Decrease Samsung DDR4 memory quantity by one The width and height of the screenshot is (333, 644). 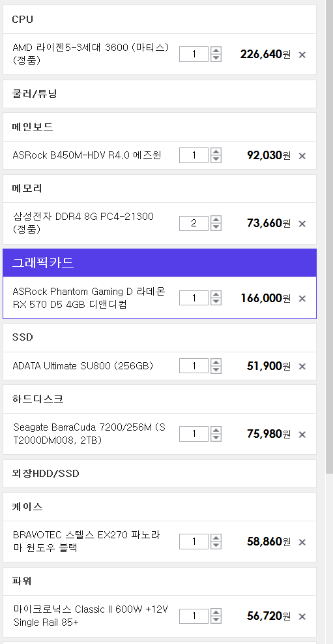(x=216, y=227)
